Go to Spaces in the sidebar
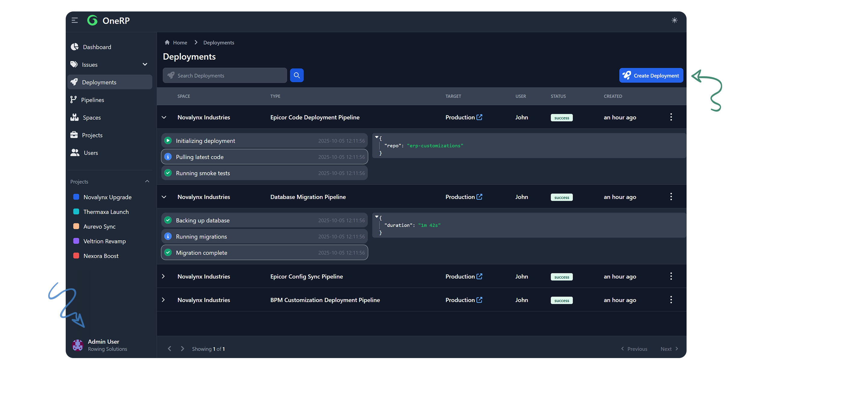The width and height of the screenshot is (868, 403). pyautogui.click(x=92, y=117)
